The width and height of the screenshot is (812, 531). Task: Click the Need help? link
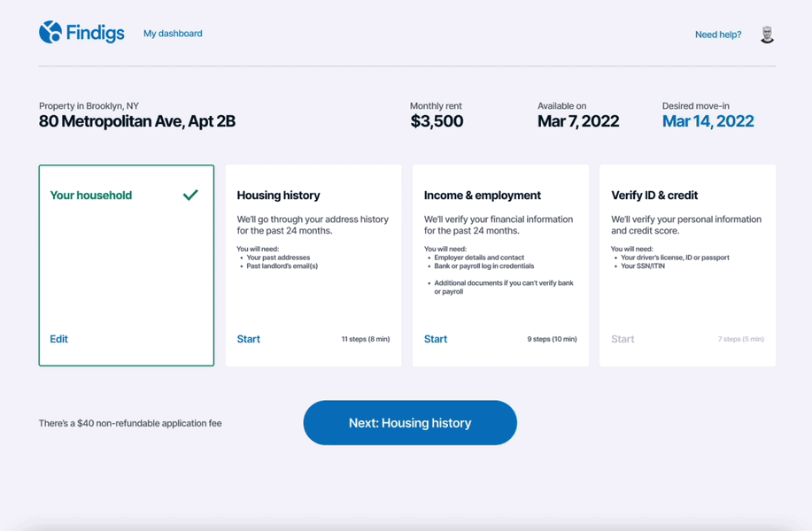718,35
